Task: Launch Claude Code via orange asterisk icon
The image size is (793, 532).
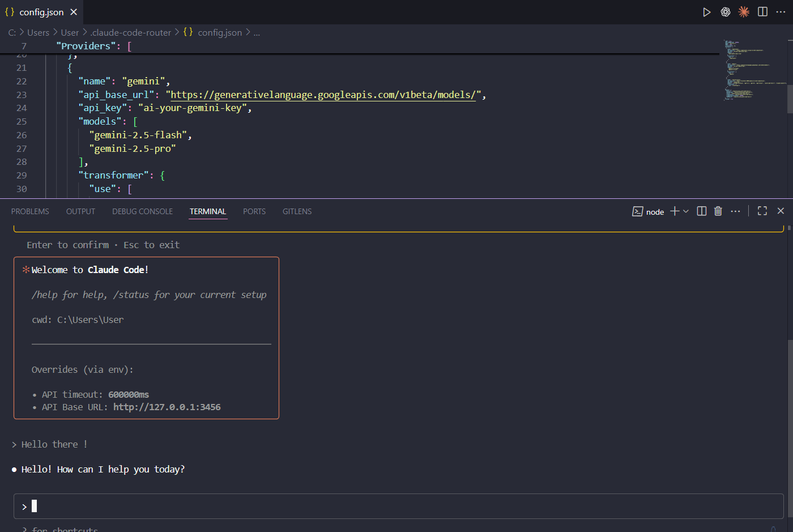Action: tap(744, 12)
